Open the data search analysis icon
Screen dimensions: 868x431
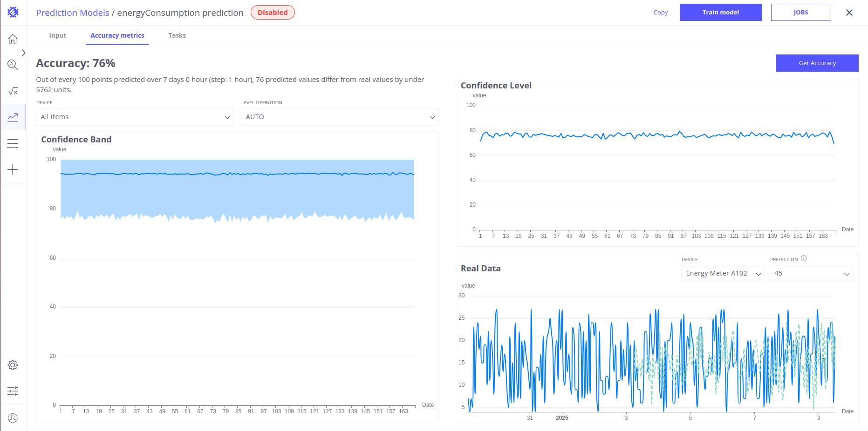click(13, 65)
